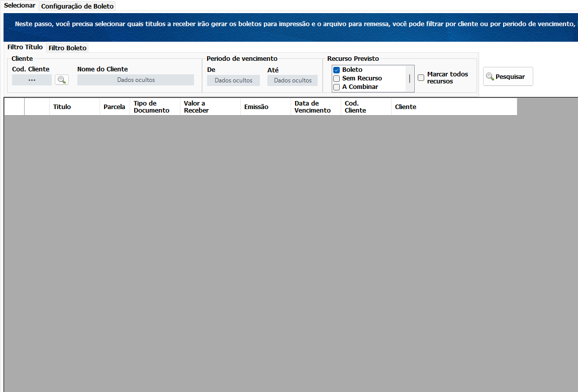Sort by the Cliente column header
Viewport: 578px width, 392px height.
click(x=454, y=107)
